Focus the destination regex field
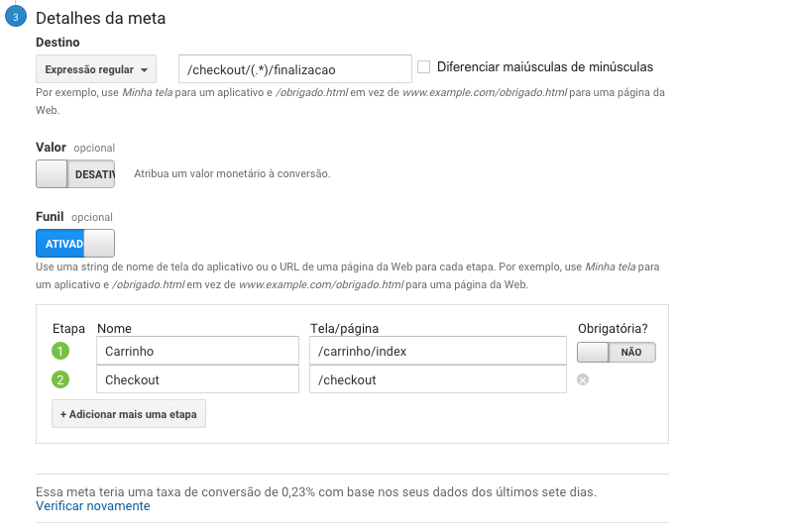The width and height of the screenshot is (787, 532). (295, 69)
